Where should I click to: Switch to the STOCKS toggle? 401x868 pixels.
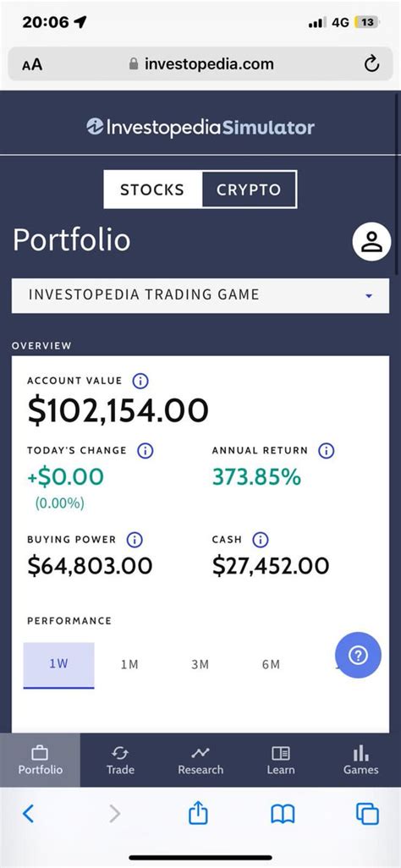[152, 190]
